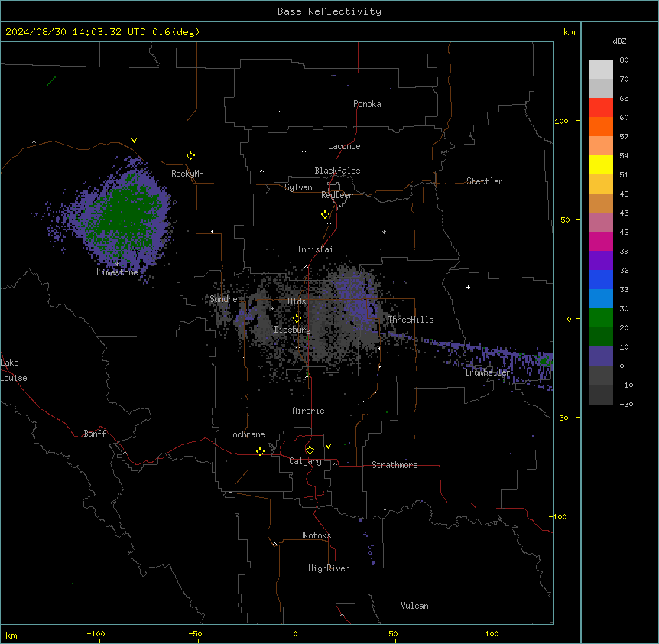The width and height of the screenshot is (659, 644).
Task: Click the Ponoka city label
Action: [367, 104]
